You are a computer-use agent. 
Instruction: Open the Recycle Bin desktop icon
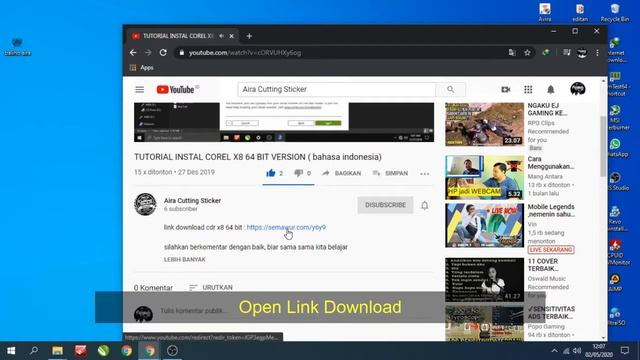click(x=615, y=13)
